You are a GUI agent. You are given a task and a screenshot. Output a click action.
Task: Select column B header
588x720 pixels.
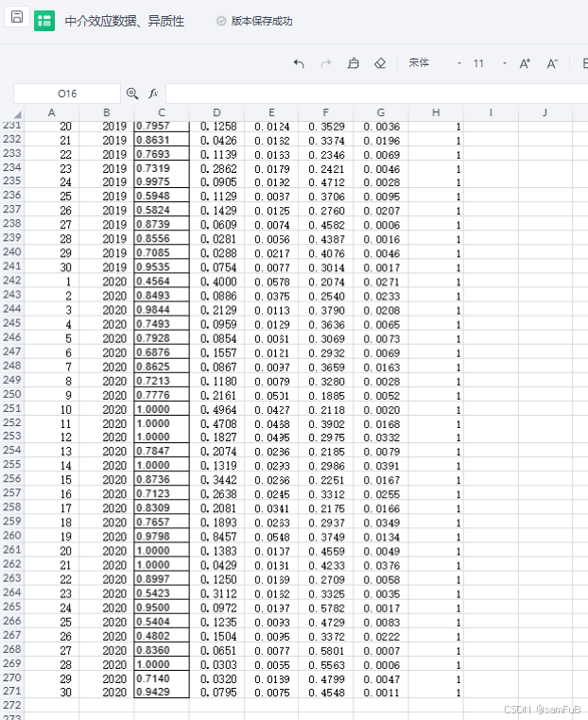click(x=107, y=113)
